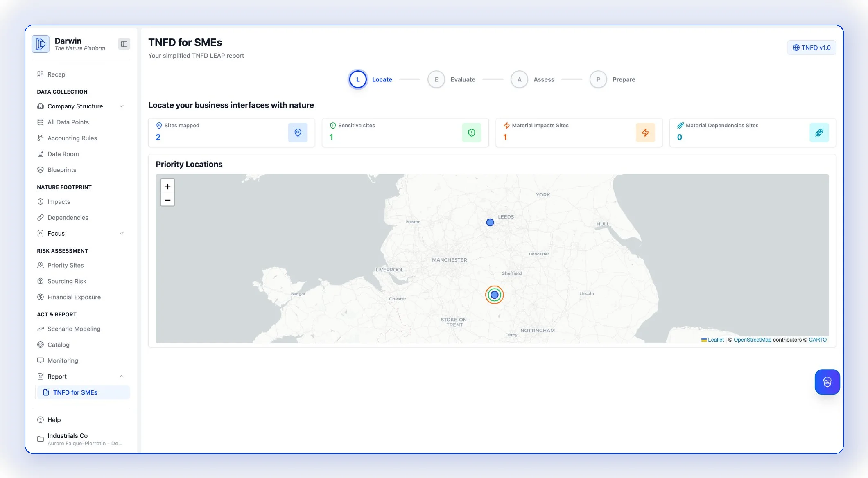Click the Dependencies link icon
The height and width of the screenshot is (478, 868).
pos(40,217)
